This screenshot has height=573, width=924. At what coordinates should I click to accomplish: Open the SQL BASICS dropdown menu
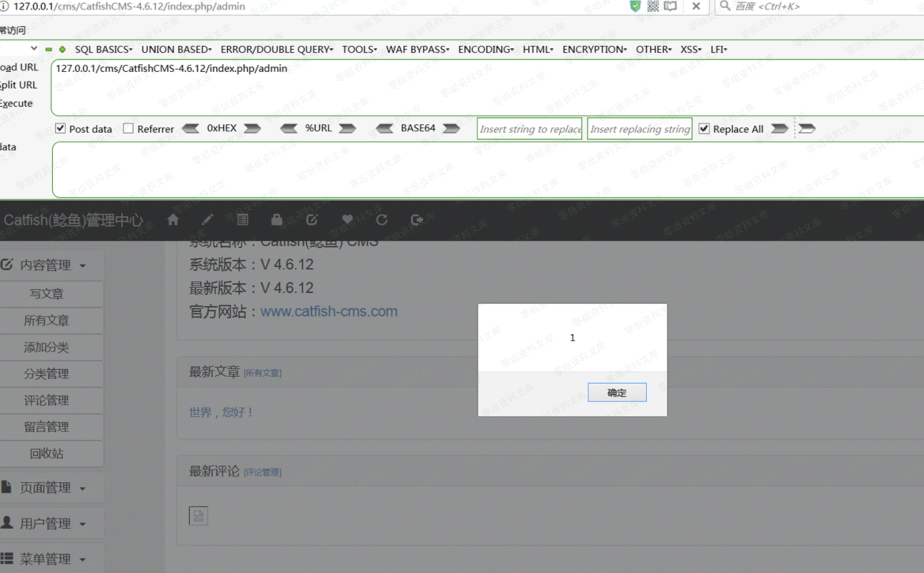103,49
